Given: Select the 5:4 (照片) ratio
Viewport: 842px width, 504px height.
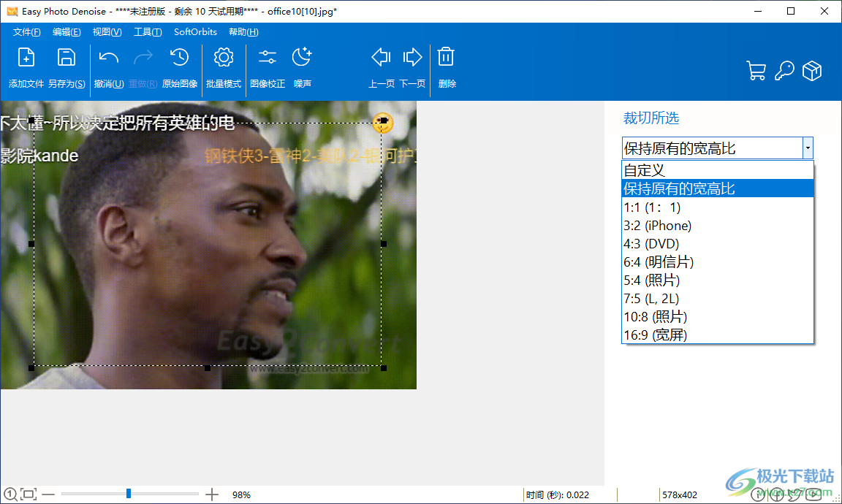Looking at the screenshot, I should point(718,280).
